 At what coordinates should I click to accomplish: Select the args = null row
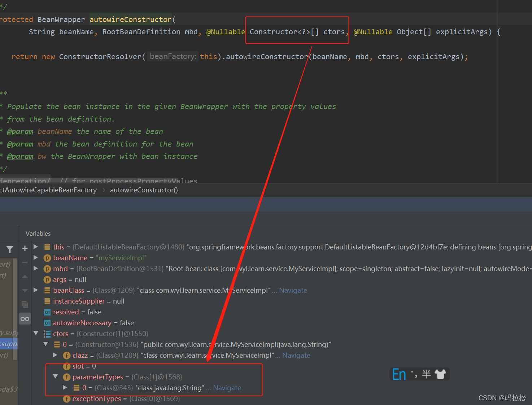(282, 279)
